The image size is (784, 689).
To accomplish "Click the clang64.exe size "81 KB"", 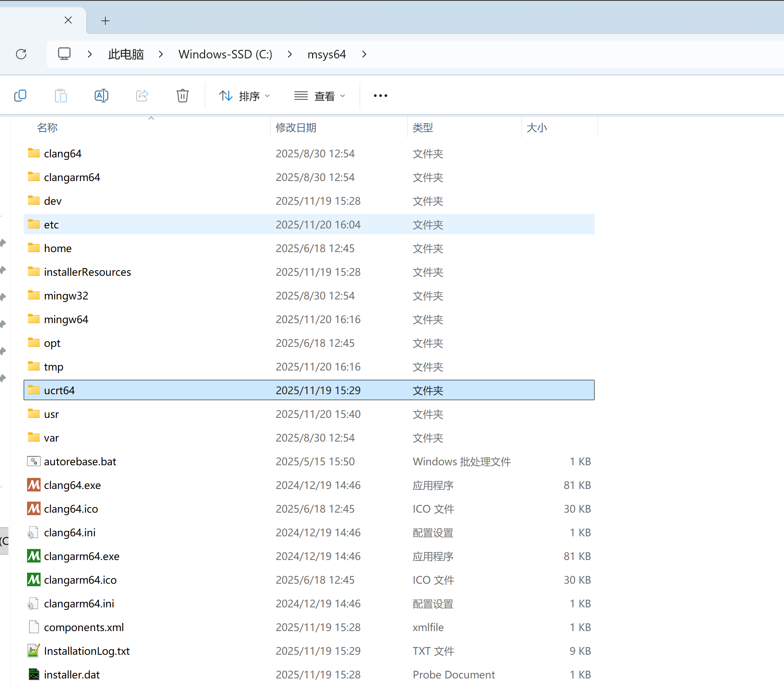I will [577, 485].
